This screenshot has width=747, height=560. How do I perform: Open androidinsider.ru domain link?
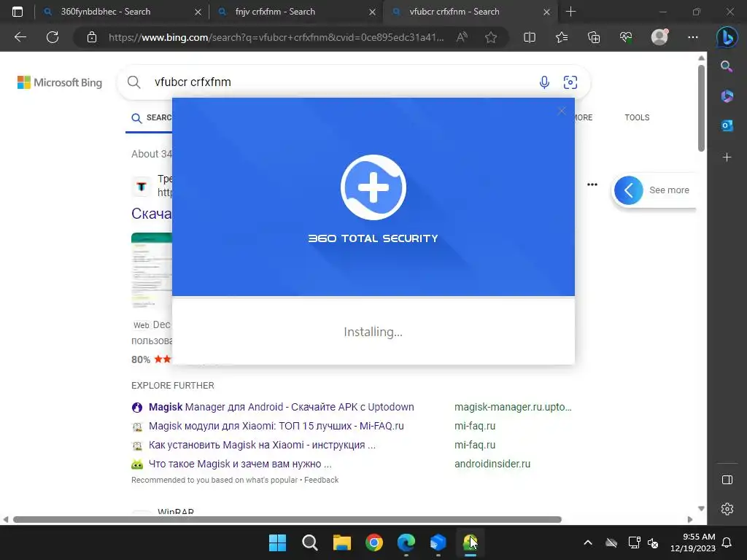coord(492,464)
